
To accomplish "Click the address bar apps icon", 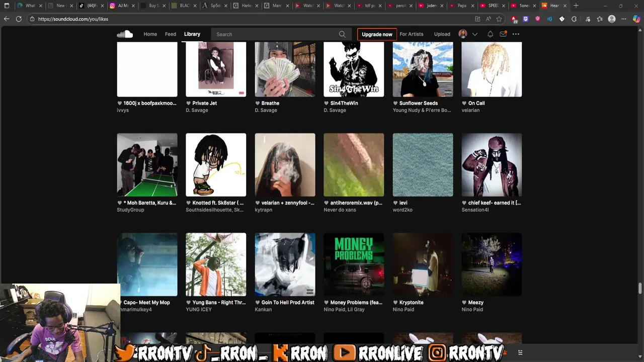I will point(477,19).
